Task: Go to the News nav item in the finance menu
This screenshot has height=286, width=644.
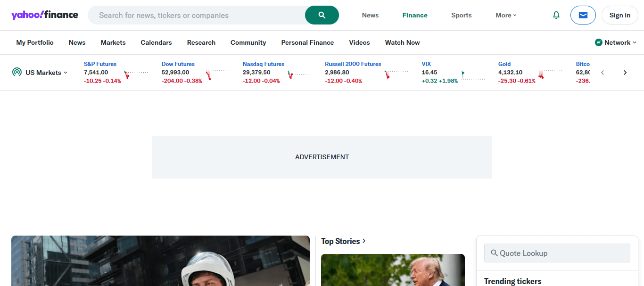Action: (x=77, y=42)
